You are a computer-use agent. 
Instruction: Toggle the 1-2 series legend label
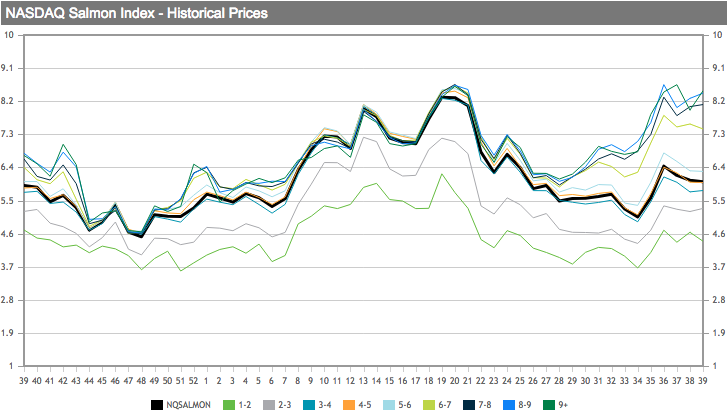coord(245,405)
